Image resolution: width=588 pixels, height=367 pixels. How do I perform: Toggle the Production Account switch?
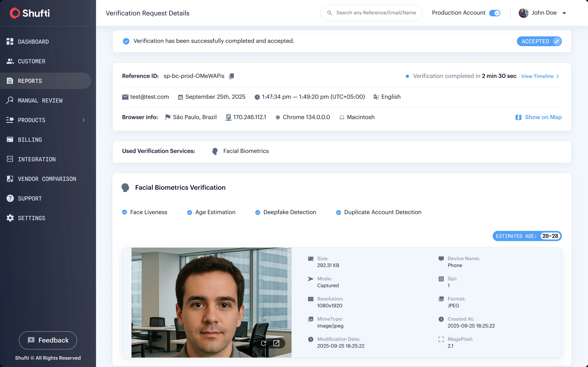point(495,13)
